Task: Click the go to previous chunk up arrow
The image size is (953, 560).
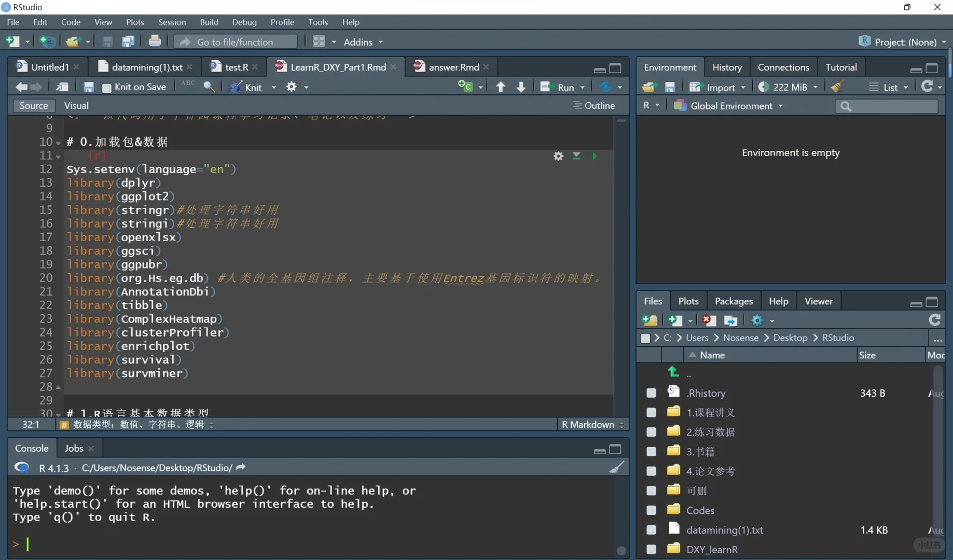Action: [501, 87]
